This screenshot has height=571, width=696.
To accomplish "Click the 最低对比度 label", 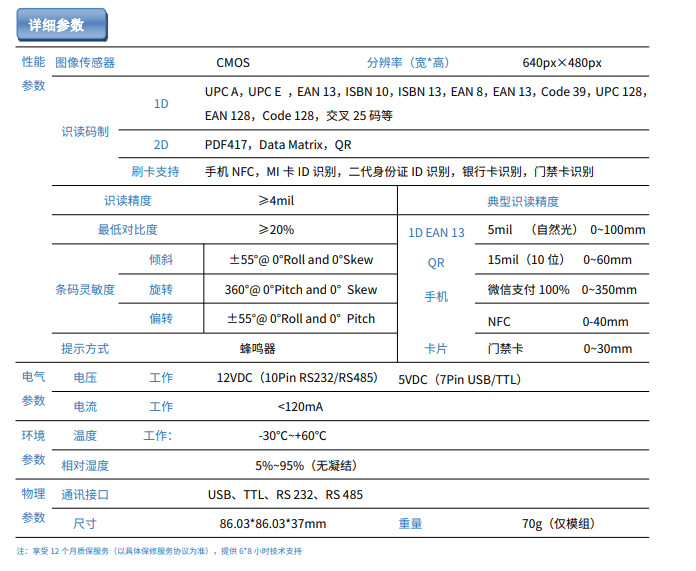I will click(127, 230).
